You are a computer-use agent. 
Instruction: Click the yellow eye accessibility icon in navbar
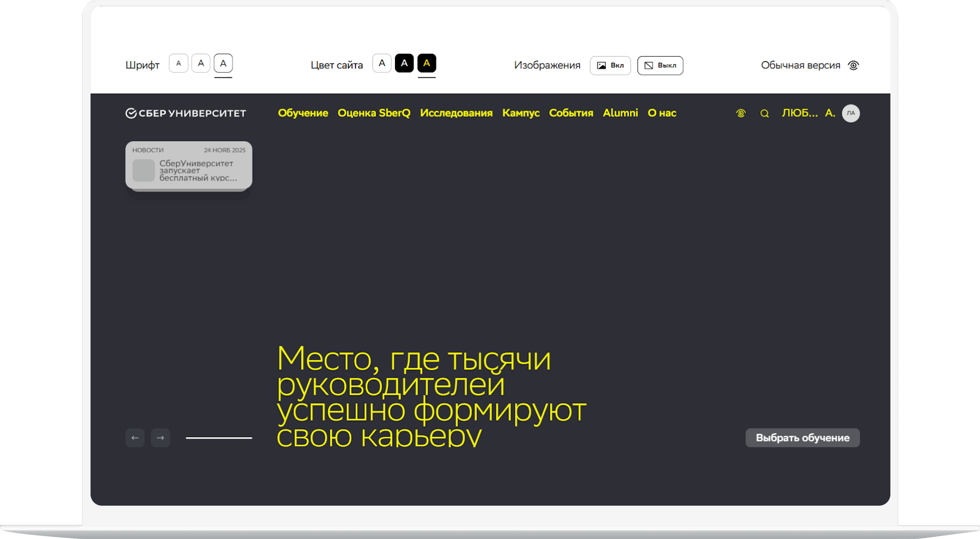click(740, 113)
